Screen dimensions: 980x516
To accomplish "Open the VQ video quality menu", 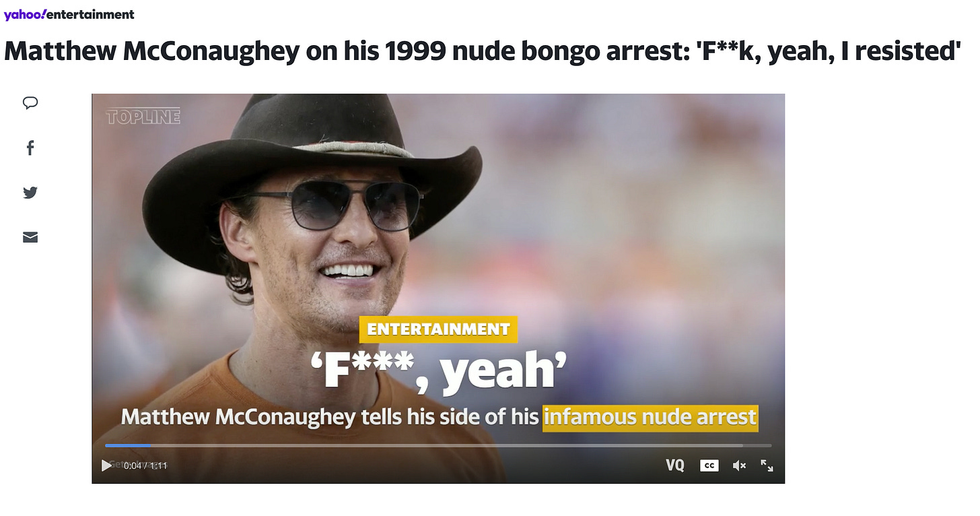I will 675,465.
